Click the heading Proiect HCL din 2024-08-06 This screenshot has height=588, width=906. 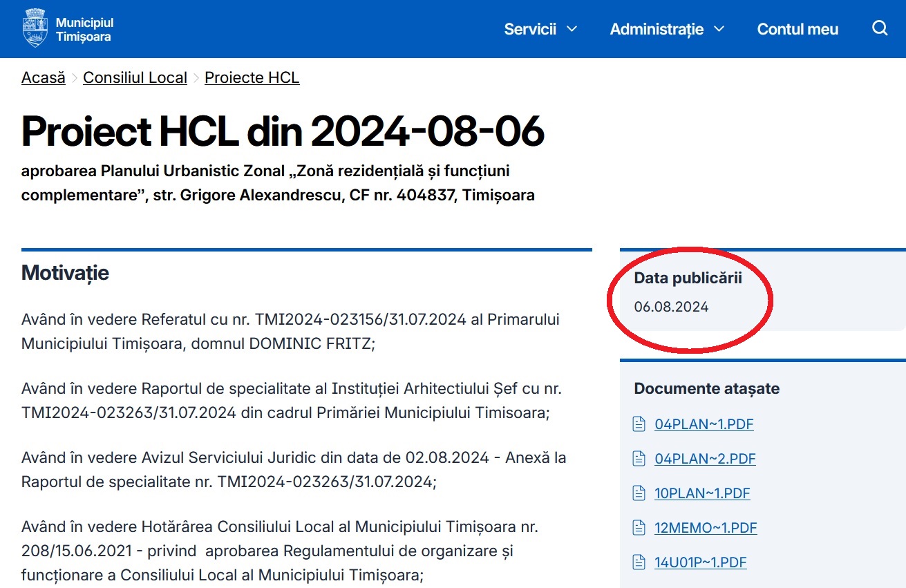[283, 131]
